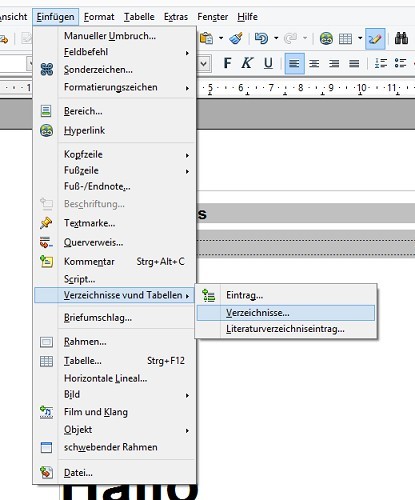Open the Extras menu
The image size is (415, 500).
click(x=176, y=17)
